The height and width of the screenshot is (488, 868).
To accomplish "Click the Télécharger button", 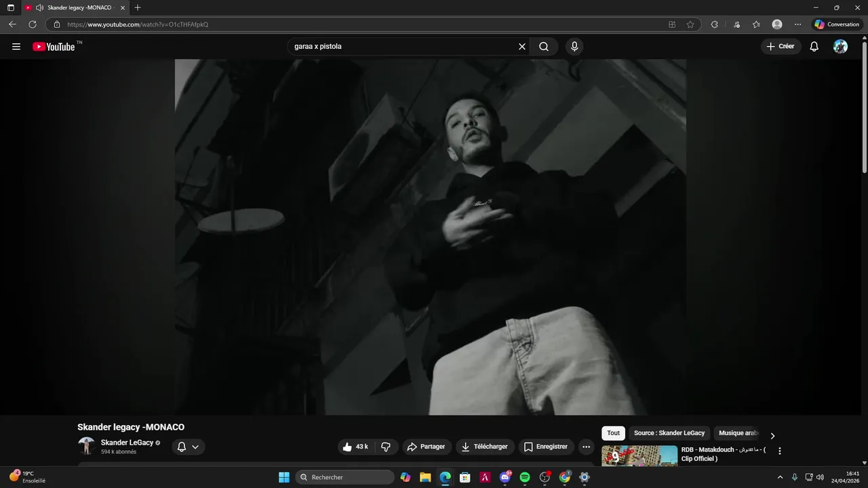I will 485,447.
